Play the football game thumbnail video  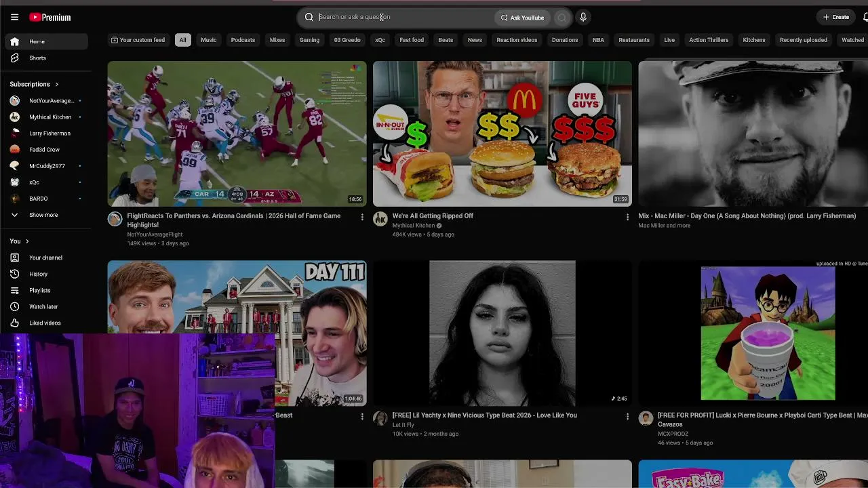pyautogui.click(x=237, y=134)
